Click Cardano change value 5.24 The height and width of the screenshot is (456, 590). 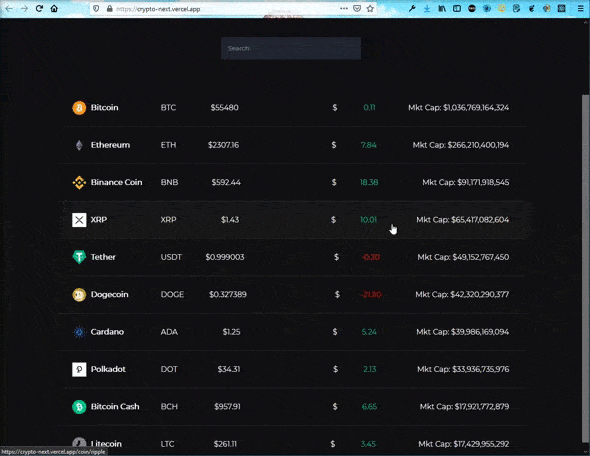369,331
